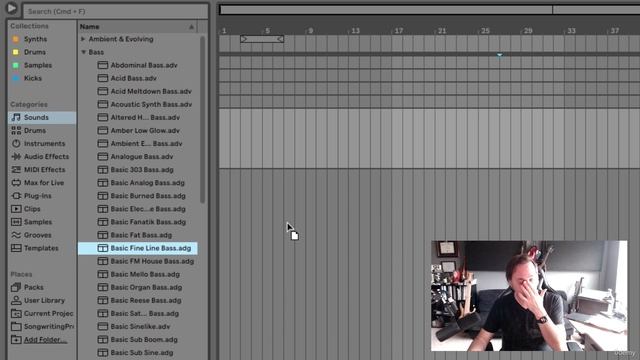Open the Packs place
The width and height of the screenshot is (640, 360).
click(x=33, y=287)
